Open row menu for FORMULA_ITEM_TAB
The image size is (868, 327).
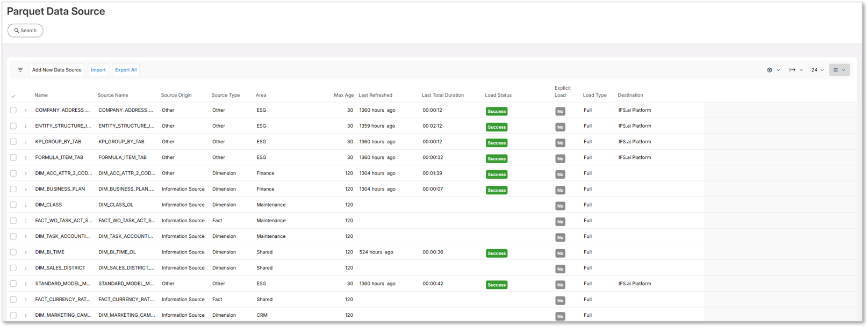tap(26, 158)
